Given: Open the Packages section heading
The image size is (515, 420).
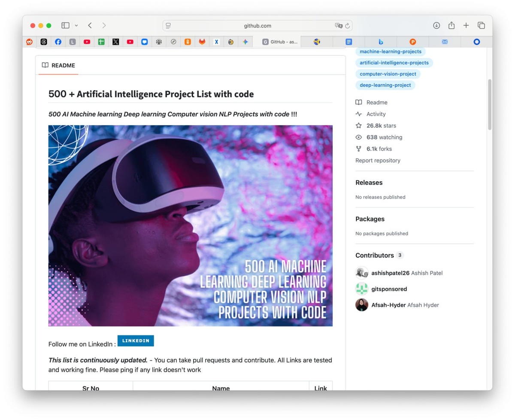Looking at the screenshot, I should [370, 219].
